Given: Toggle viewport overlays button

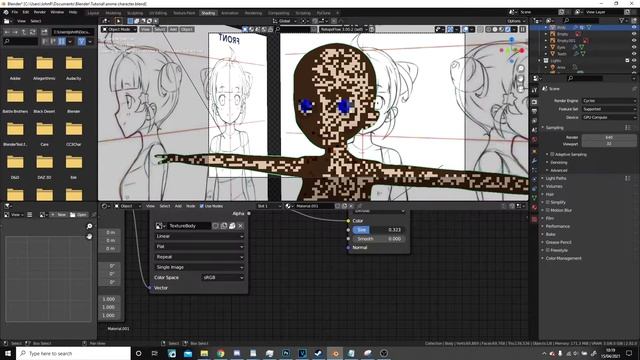Looking at the screenshot, I should click(465, 29).
